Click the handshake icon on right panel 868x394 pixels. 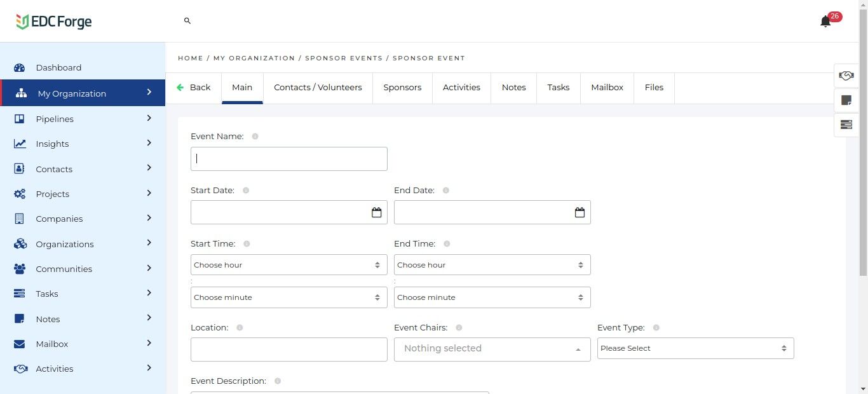coord(846,76)
